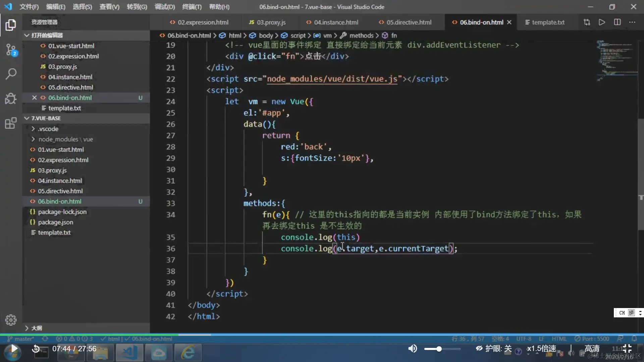Toggle the video fullscreen exit icon
The image size is (644, 362).
click(627, 349)
